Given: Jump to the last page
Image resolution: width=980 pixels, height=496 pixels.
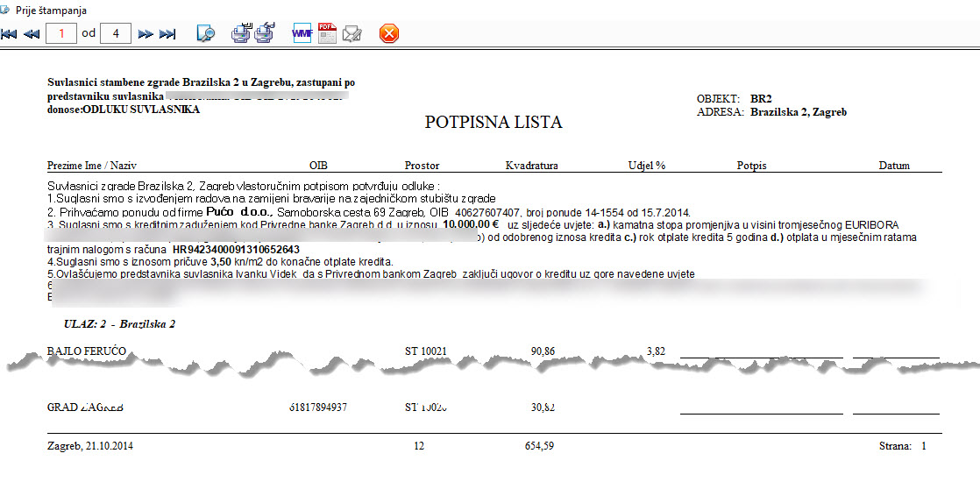Looking at the screenshot, I should 167,33.
